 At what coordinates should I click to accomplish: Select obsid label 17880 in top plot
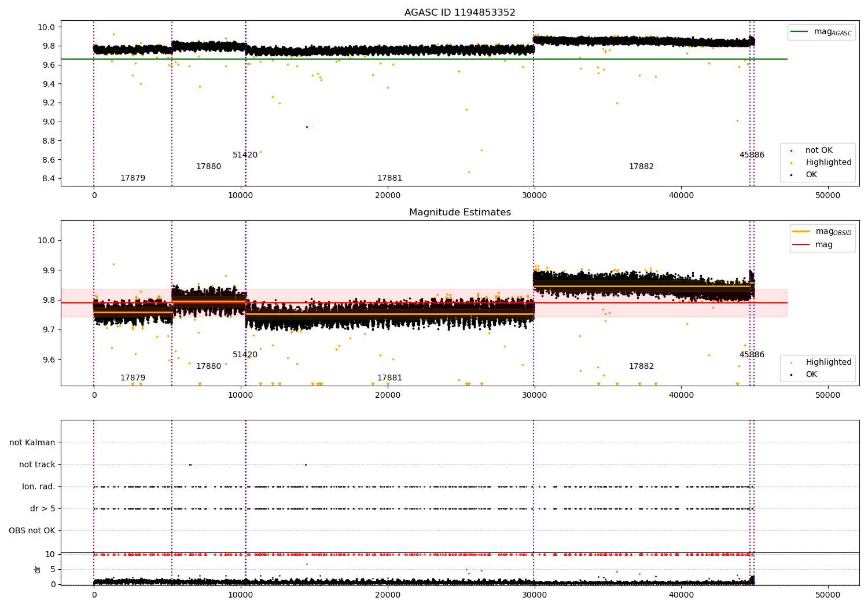[x=208, y=167]
